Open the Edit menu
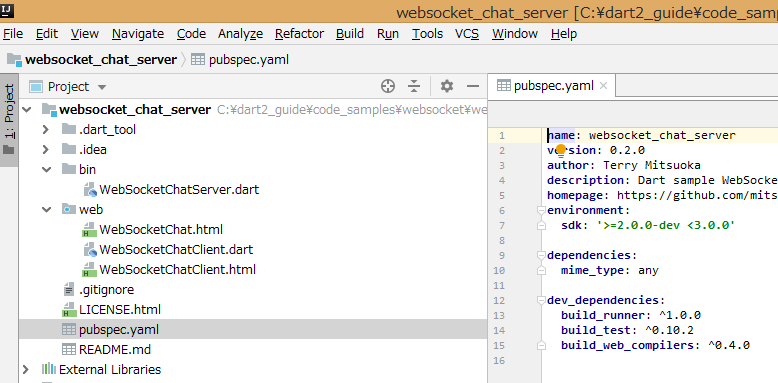778x383 pixels. (x=47, y=34)
